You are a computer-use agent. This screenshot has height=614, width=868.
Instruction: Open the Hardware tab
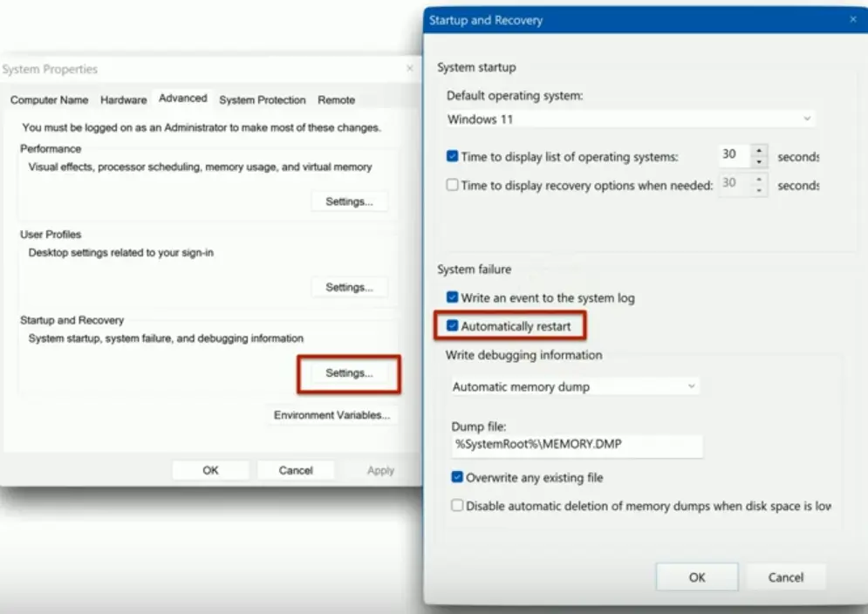123,100
